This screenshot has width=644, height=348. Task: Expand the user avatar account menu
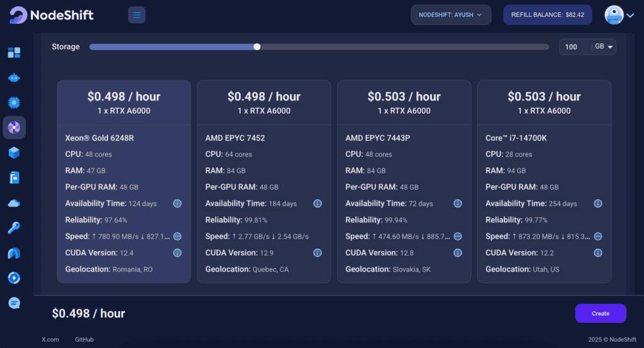pos(619,15)
